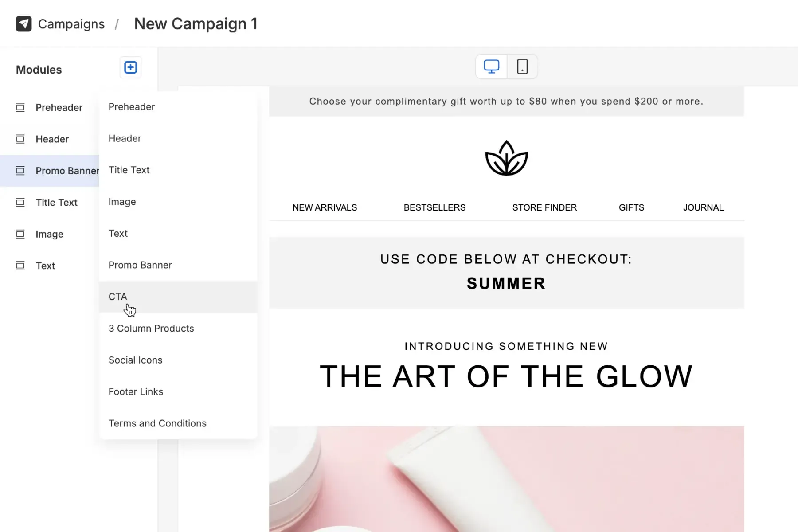
Task: Select Terms and Conditions menu entry
Action: [x=157, y=423]
